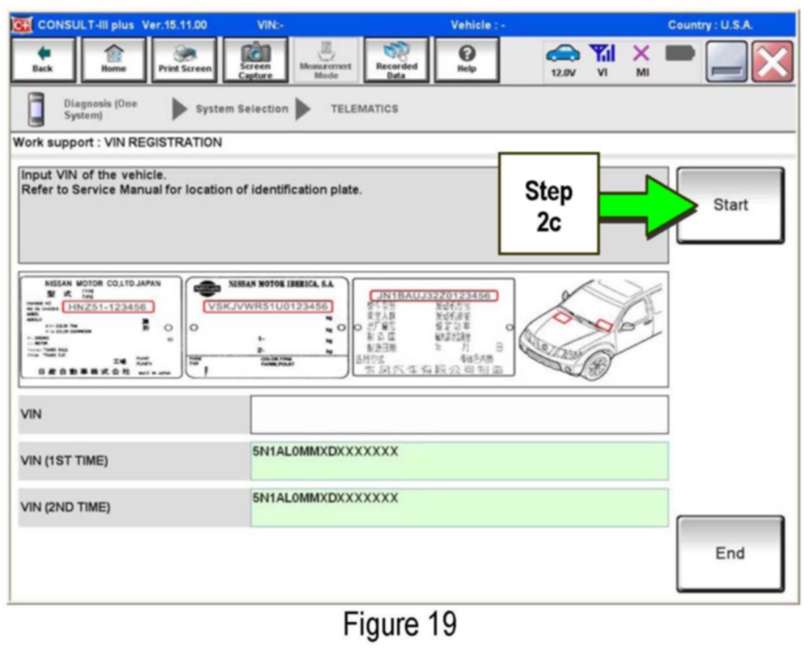Screen dimensions: 812x659
Task: Click the battery level indicator icon
Action: tap(679, 54)
